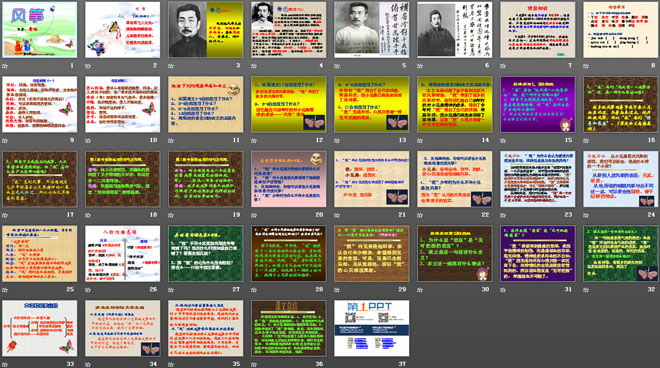Click the star icon under slide 20
This screenshot has height=368, width=660.
click(254, 215)
